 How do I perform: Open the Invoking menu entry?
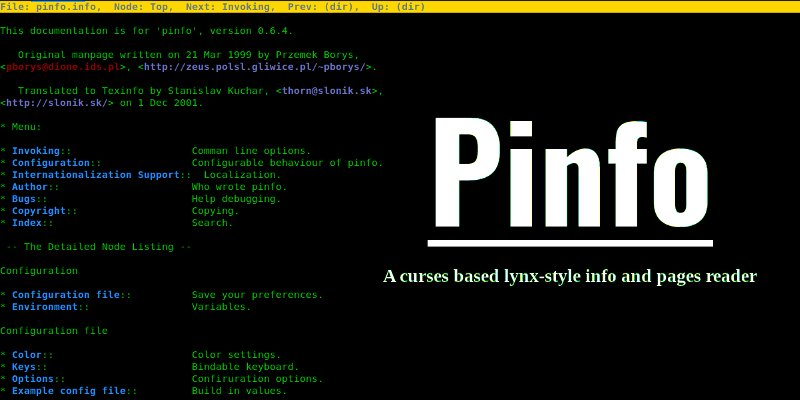[x=36, y=151]
